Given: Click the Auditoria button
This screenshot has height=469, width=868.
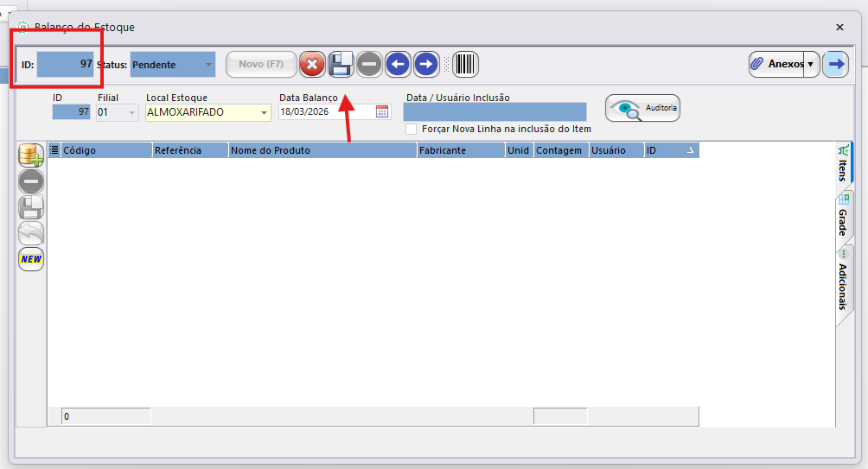Looking at the screenshot, I should click(x=642, y=109).
